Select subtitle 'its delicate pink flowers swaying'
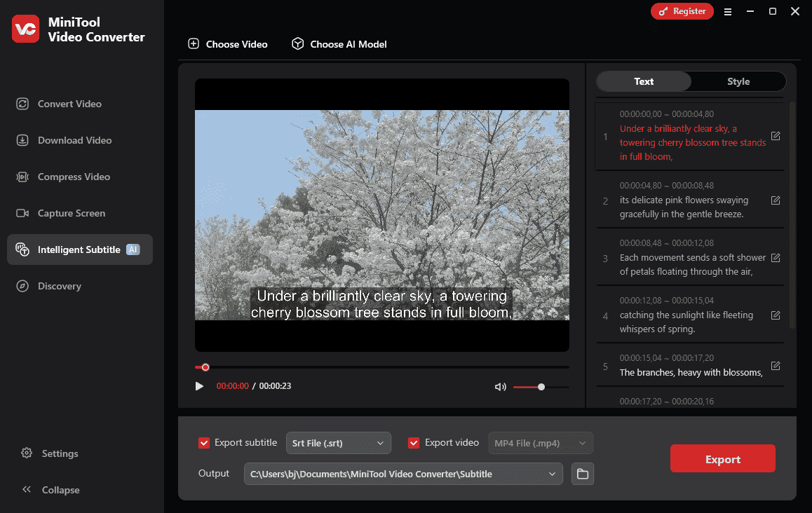 click(684, 207)
